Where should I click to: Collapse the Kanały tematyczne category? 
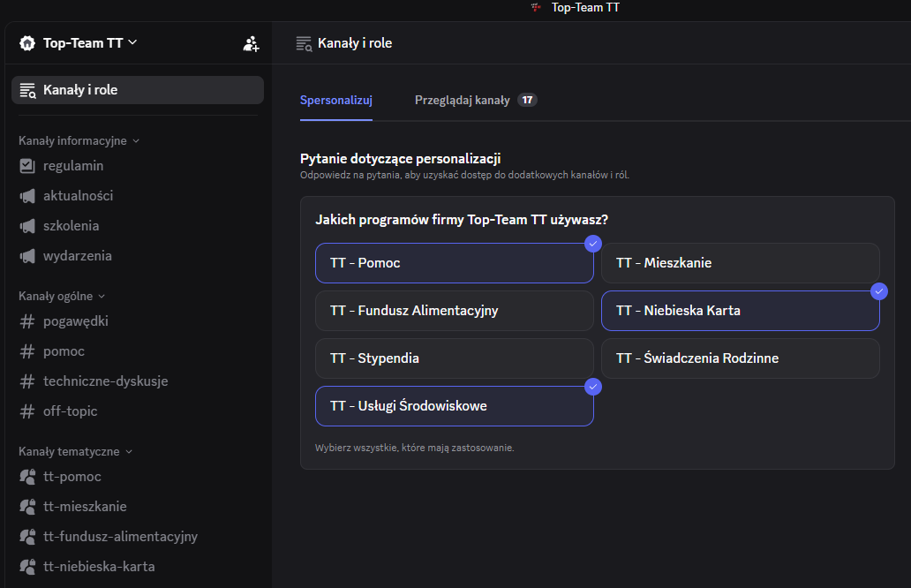pyautogui.click(x=75, y=451)
